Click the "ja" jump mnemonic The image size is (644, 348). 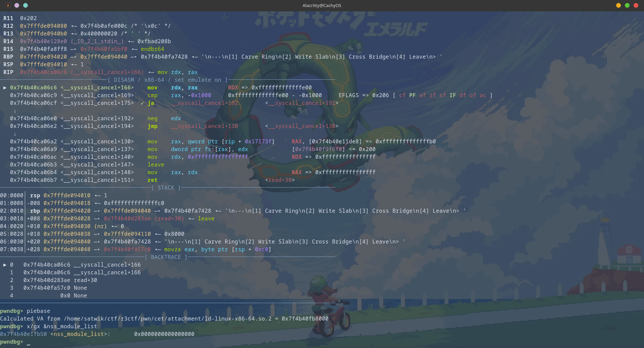[x=151, y=103]
